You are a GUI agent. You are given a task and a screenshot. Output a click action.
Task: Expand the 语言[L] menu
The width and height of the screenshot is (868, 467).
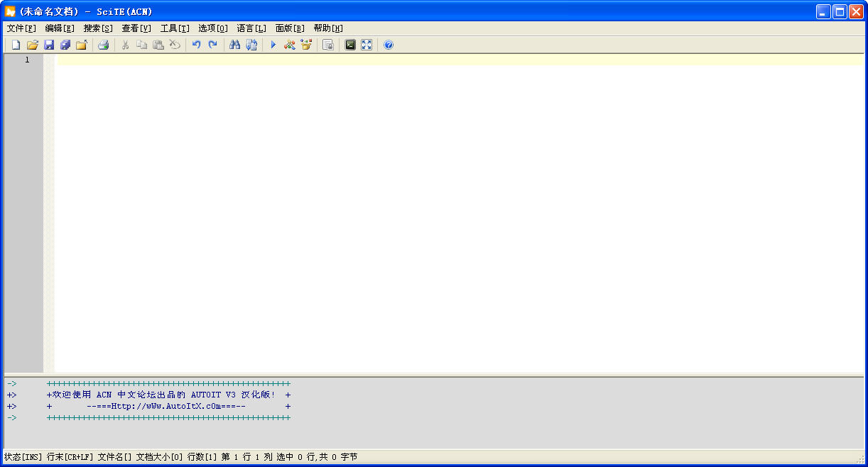[x=251, y=28]
